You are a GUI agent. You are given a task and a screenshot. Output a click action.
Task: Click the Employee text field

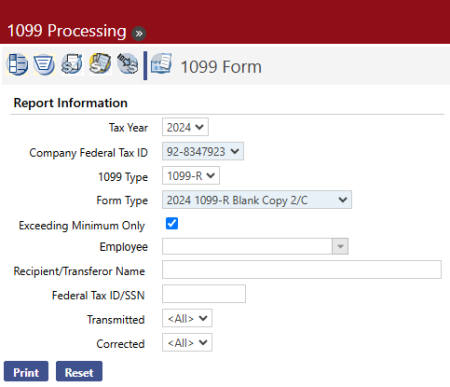point(247,246)
